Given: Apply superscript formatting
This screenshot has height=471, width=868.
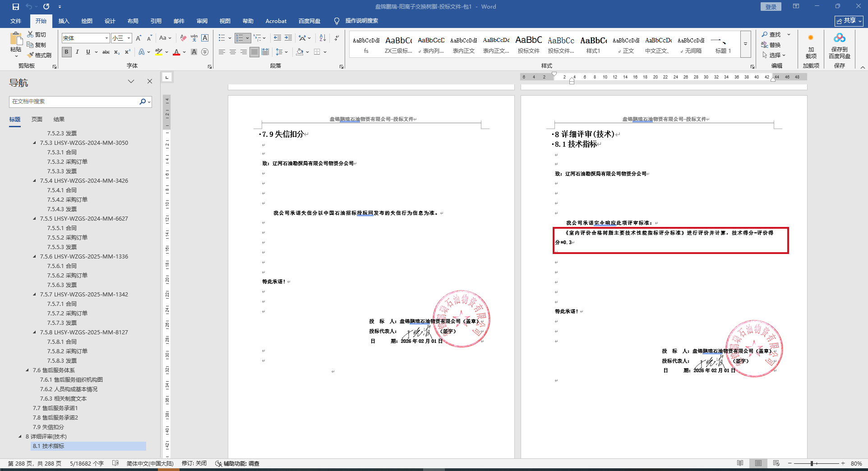Looking at the screenshot, I should 128,52.
